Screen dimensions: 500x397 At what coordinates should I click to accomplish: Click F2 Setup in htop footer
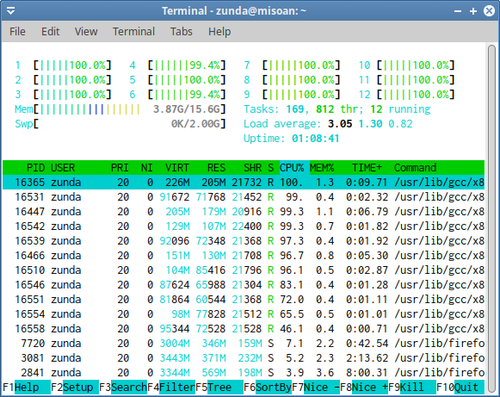click(x=75, y=387)
